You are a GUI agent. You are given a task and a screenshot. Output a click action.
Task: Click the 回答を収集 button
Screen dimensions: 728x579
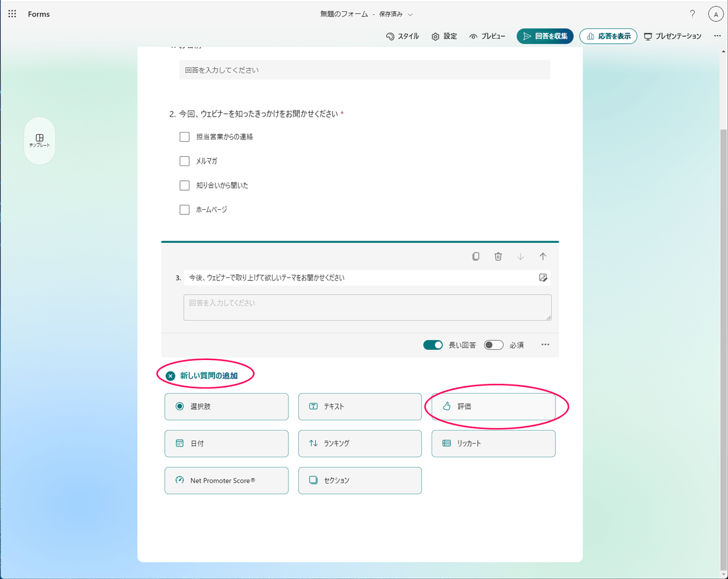point(544,36)
